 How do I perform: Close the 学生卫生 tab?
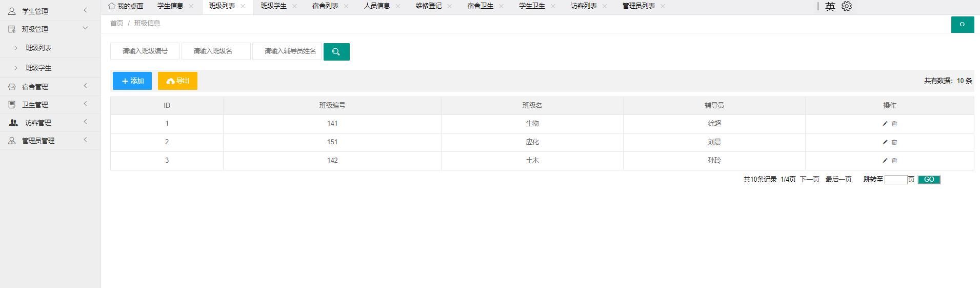553,6
